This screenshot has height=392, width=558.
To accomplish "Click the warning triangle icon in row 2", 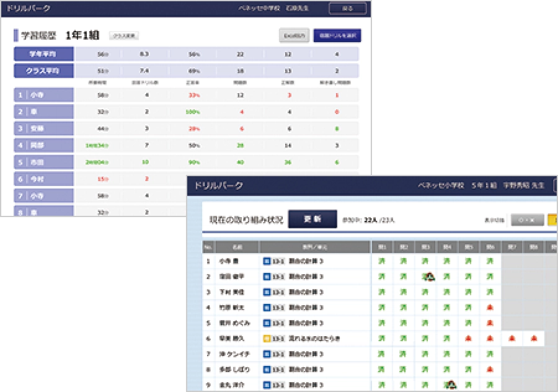I will (x=428, y=277).
